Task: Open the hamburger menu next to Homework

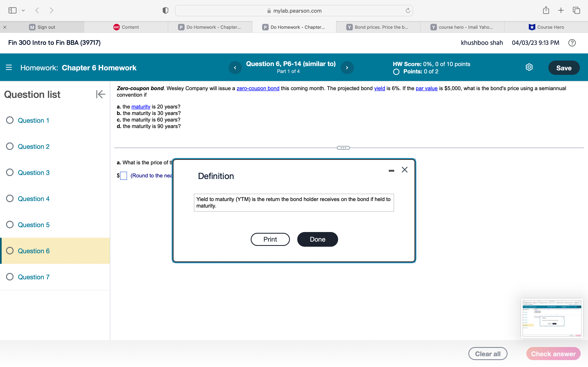Action: [9, 67]
